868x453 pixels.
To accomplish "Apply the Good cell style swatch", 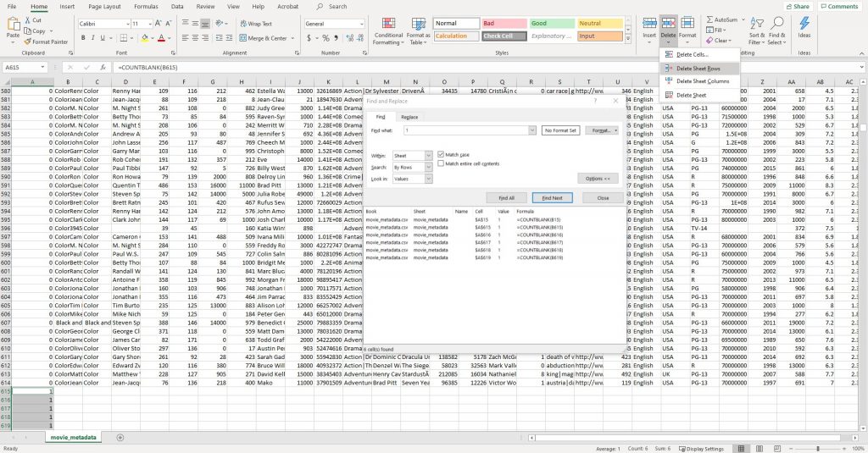I will click(x=551, y=24).
